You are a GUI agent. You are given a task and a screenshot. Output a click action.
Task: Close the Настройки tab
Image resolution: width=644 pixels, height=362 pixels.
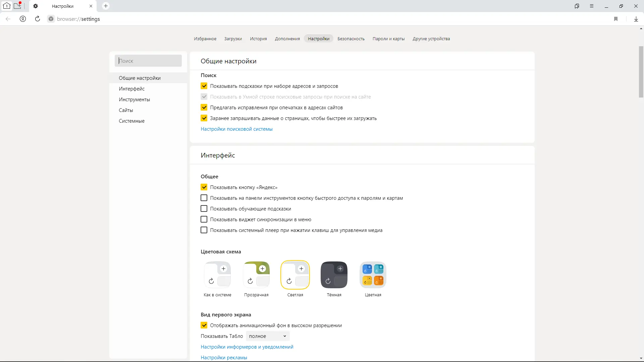(91, 6)
